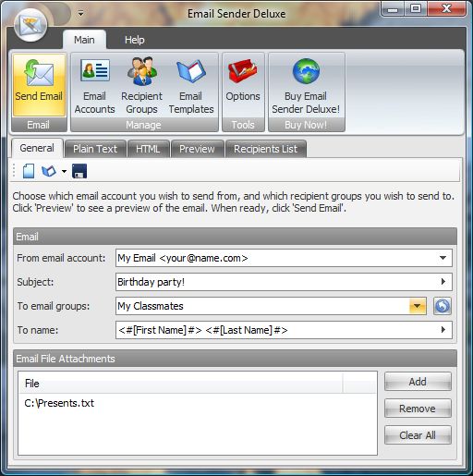473x476 pixels.
Task: Click the open template book icon
Action: coord(49,171)
